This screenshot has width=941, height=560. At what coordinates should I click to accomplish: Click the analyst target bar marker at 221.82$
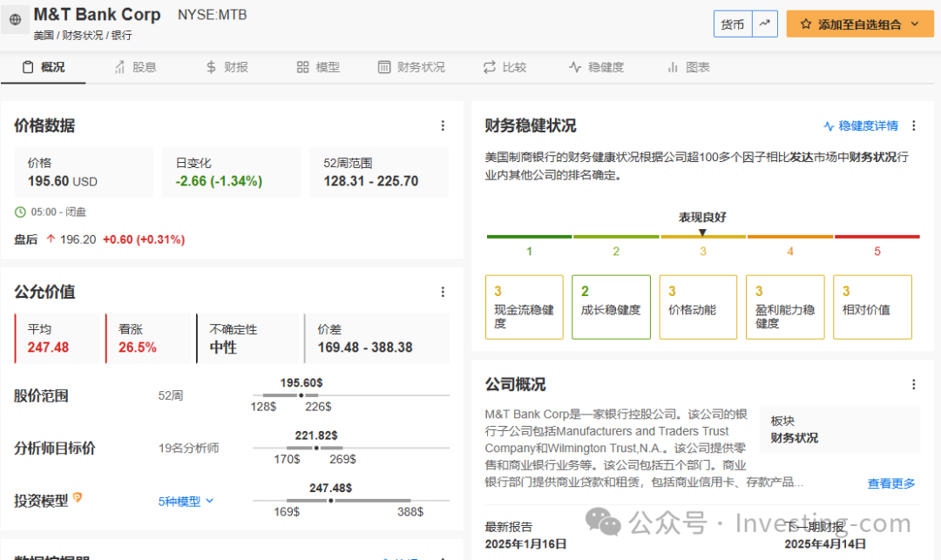click(316, 448)
